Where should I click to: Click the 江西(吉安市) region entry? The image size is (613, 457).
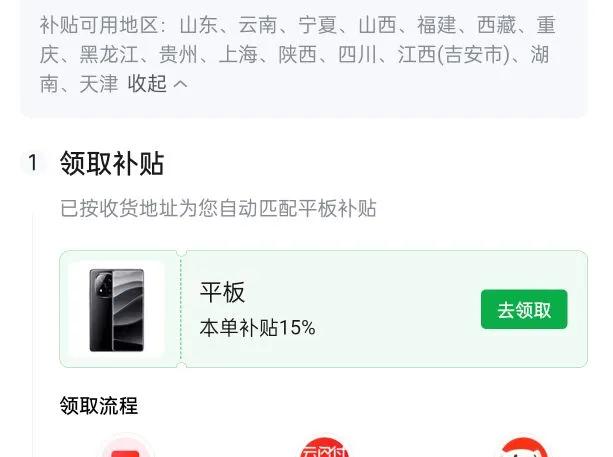pyautogui.click(x=454, y=54)
